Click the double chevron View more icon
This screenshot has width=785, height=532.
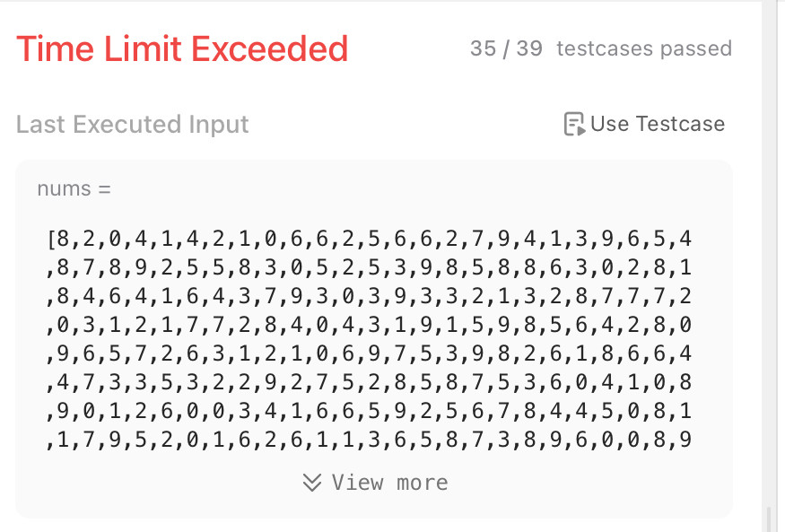click(311, 483)
